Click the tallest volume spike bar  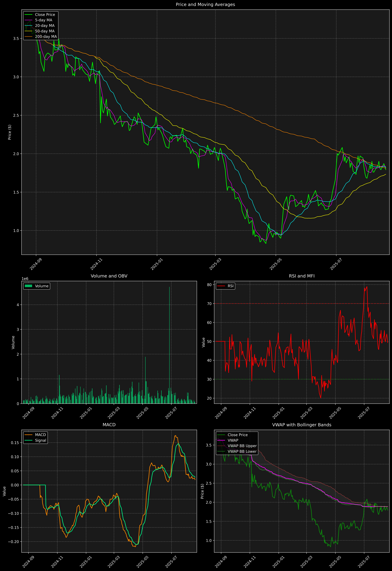click(x=170, y=344)
